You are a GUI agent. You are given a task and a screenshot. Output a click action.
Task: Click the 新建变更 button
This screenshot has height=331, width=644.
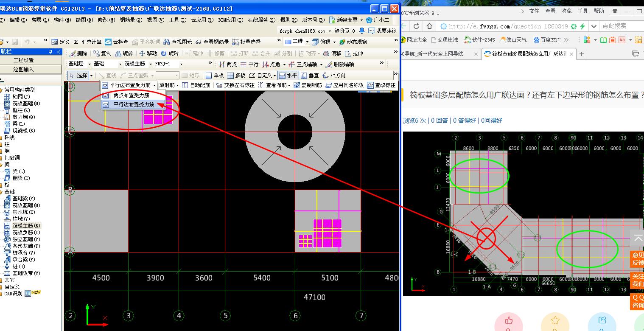(x=345, y=20)
